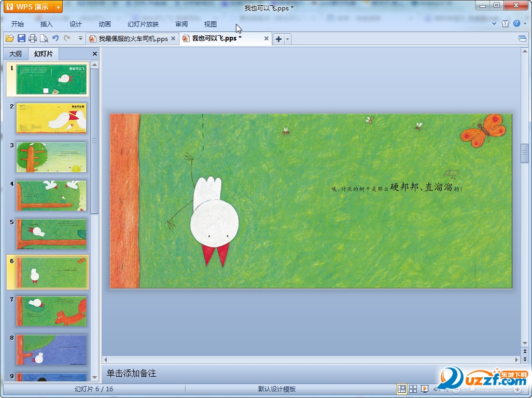Switch to normal view icon in status bar

[402, 389]
